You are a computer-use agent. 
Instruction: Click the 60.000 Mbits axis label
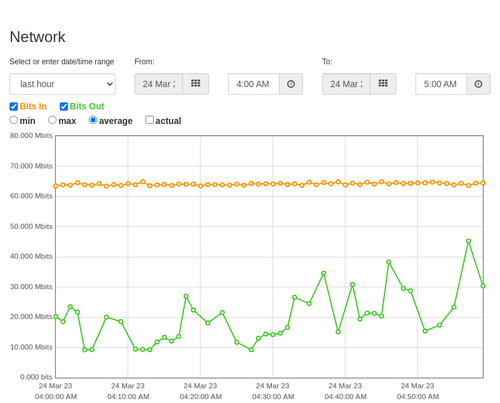[31, 196]
